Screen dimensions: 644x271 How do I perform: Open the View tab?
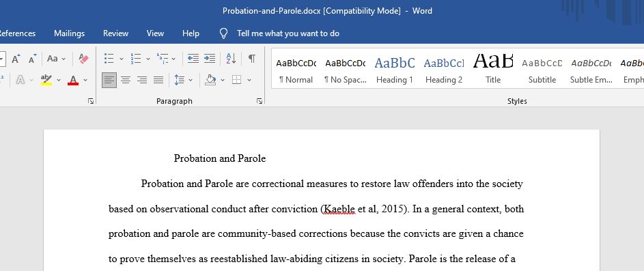click(155, 33)
